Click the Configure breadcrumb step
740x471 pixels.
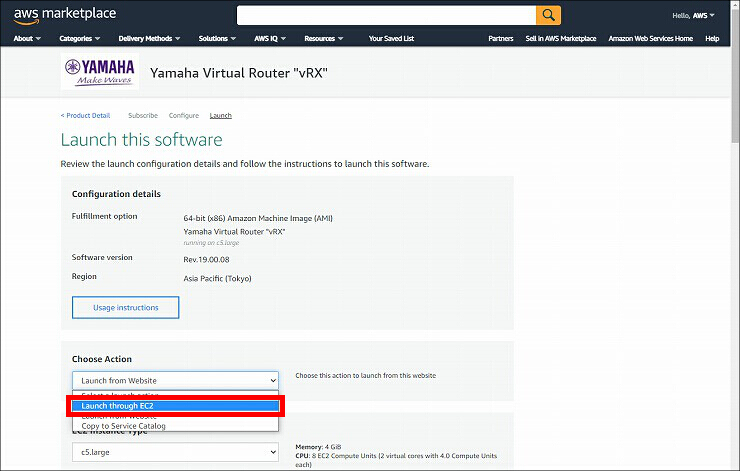click(x=184, y=115)
